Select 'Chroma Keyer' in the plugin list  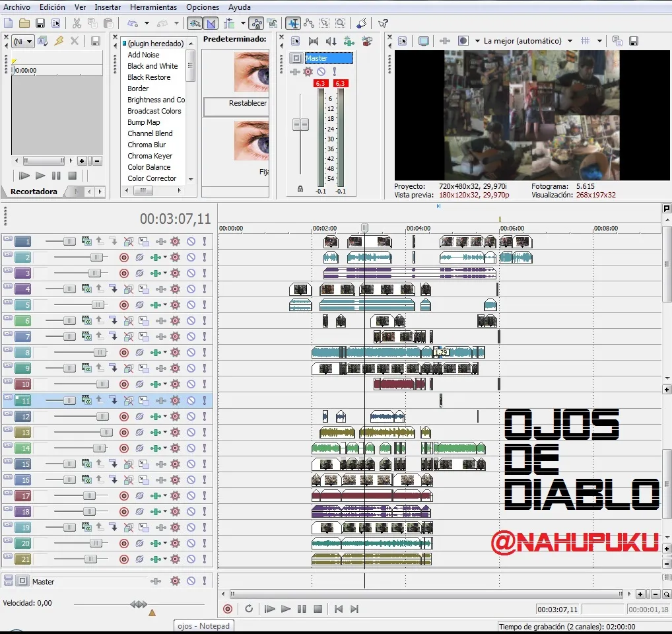(x=150, y=156)
